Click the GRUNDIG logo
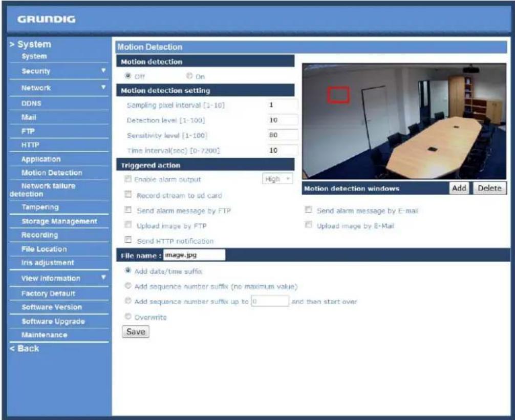Viewport: 515px width, 420px height. click(46, 19)
